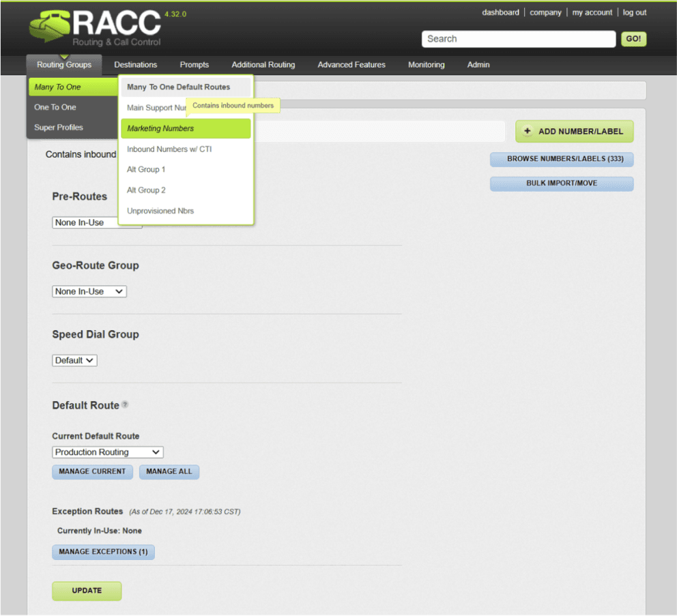Click the Add Number/Label button
Viewport: 677px width, 616px height.
[x=574, y=131]
